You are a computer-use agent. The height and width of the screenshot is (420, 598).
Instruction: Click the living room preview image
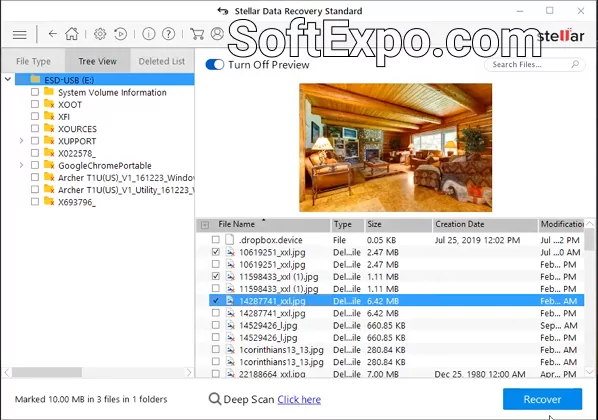coord(395,148)
